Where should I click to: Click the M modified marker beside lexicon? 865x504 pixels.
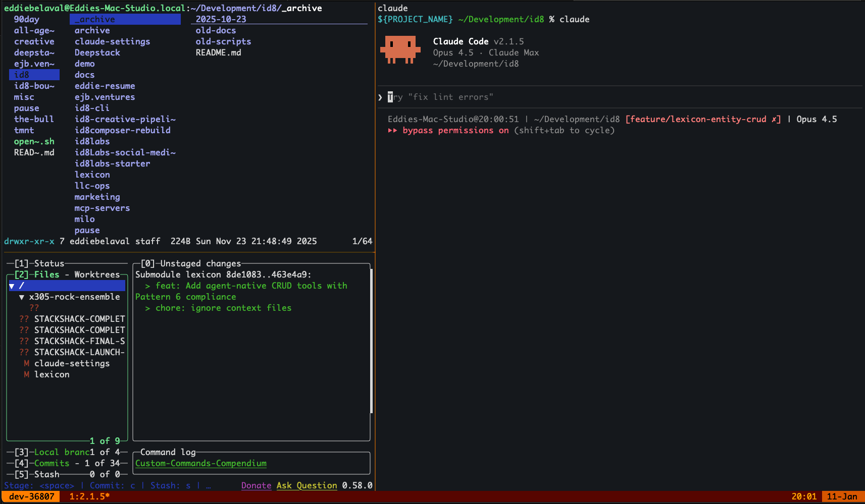click(x=26, y=374)
